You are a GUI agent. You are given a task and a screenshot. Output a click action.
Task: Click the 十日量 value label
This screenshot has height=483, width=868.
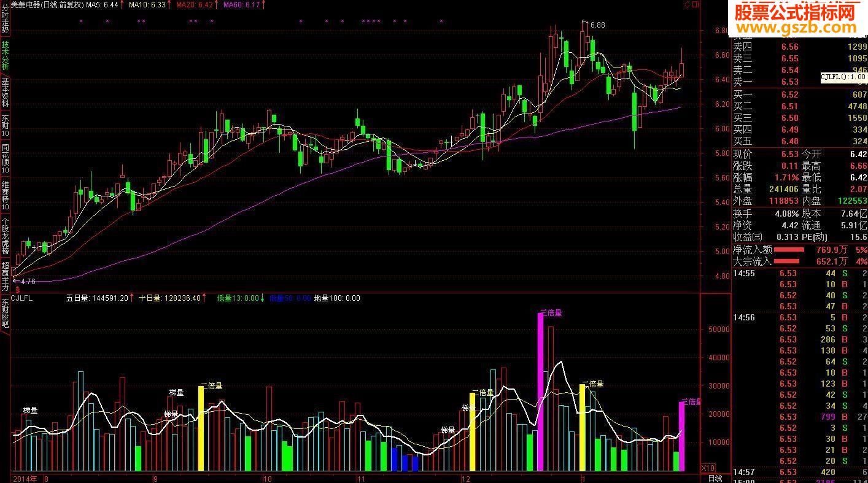point(169,298)
